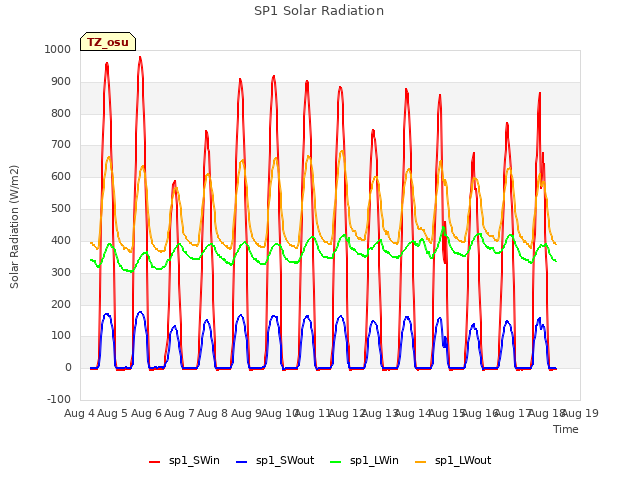Click the SP1 Solar Radiation chart title
This screenshot has height=480, width=640.
point(319,11)
